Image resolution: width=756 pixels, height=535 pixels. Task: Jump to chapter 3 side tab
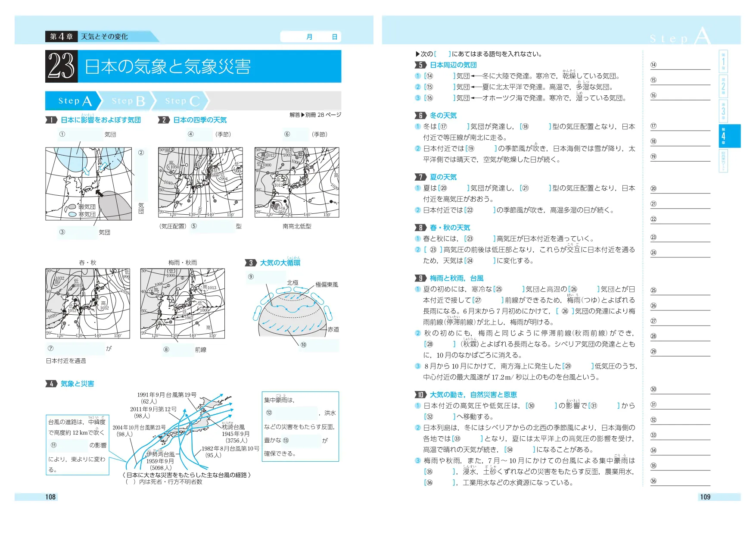coord(723,111)
